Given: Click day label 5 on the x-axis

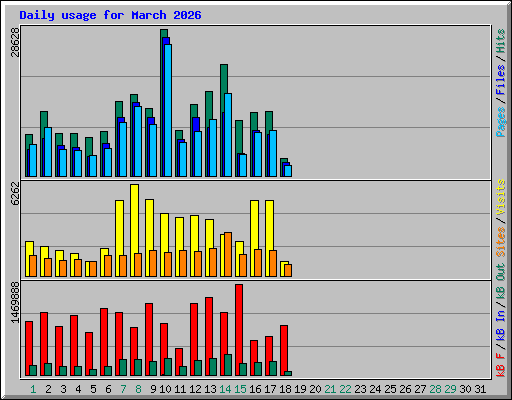Looking at the screenshot, I should (x=93, y=389).
